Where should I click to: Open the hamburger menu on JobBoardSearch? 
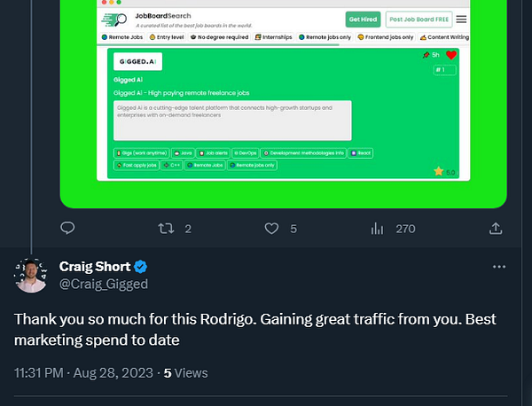pyautogui.click(x=462, y=20)
